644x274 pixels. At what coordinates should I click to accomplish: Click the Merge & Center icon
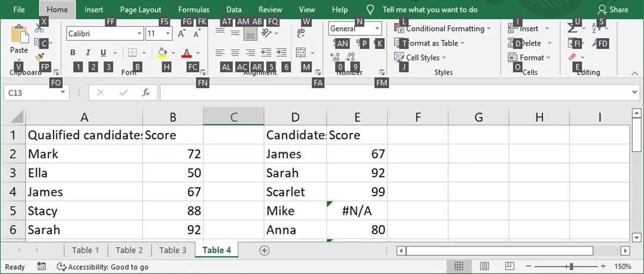(301, 53)
